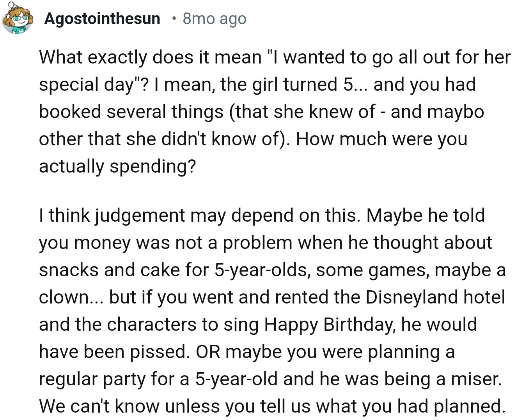The image size is (516, 420).
Task: Open the Agostointhesun profile username link
Action: (102, 19)
